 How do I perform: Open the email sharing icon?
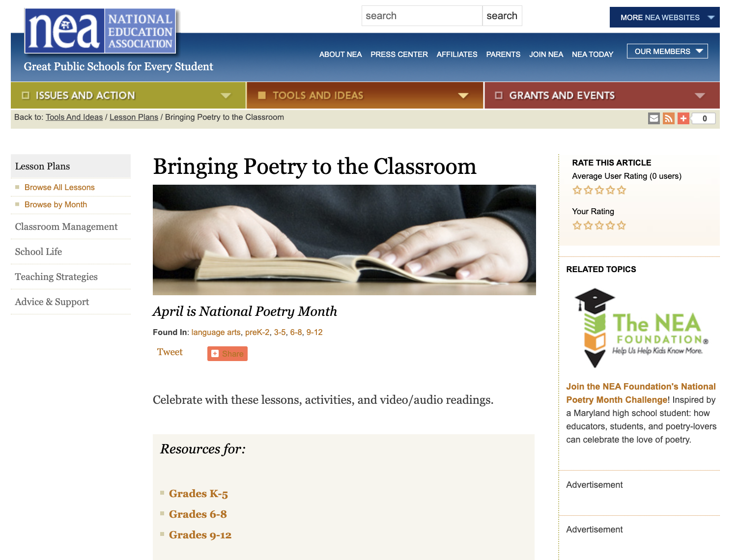coord(653,118)
